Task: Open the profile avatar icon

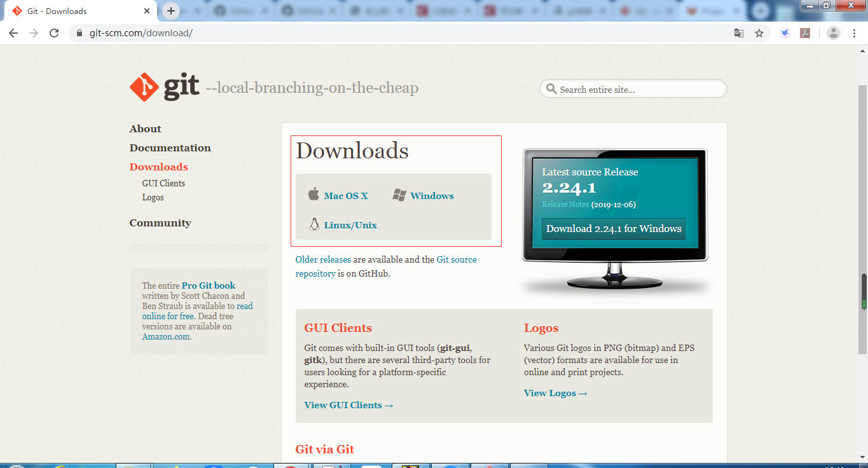Action: click(x=834, y=33)
